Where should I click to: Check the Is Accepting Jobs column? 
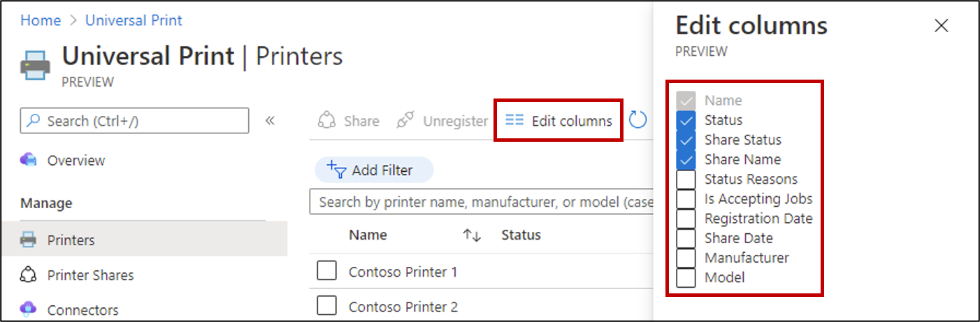click(686, 199)
